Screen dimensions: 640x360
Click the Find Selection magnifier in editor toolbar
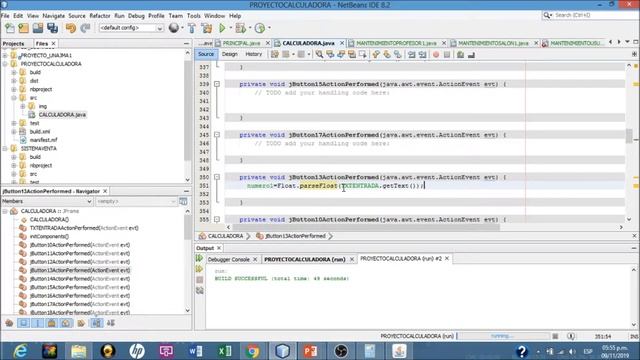click(319, 54)
